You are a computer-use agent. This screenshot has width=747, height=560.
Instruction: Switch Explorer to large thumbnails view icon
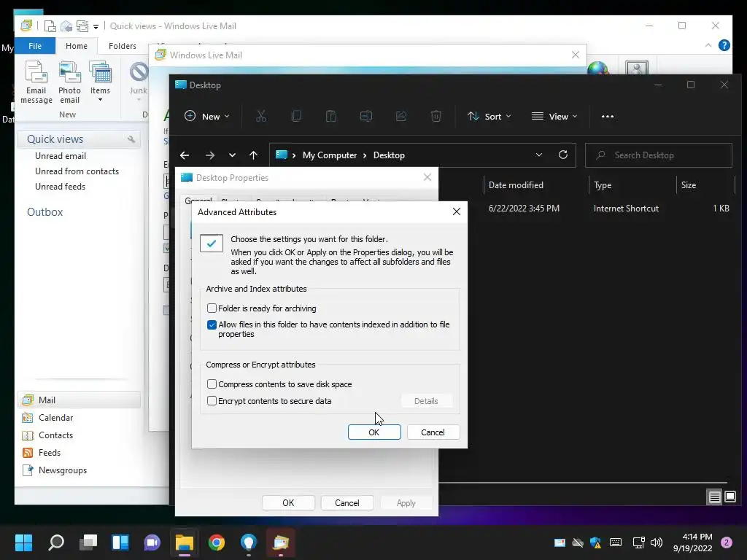(x=730, y=497)
